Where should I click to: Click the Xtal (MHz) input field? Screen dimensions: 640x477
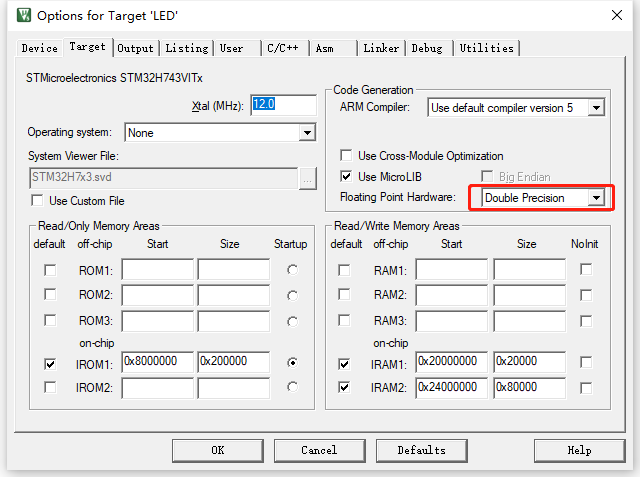(x=283, y=105)
